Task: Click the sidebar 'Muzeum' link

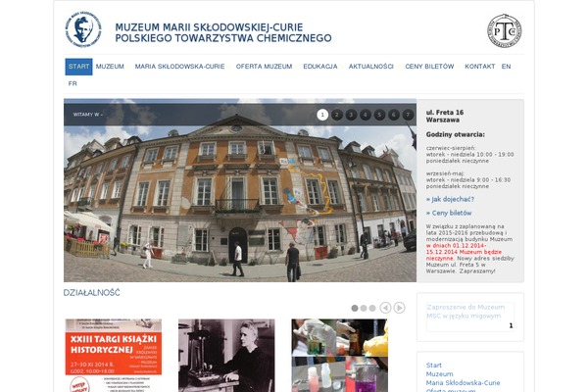Action: pyautogui.click(x=439, y=374)
